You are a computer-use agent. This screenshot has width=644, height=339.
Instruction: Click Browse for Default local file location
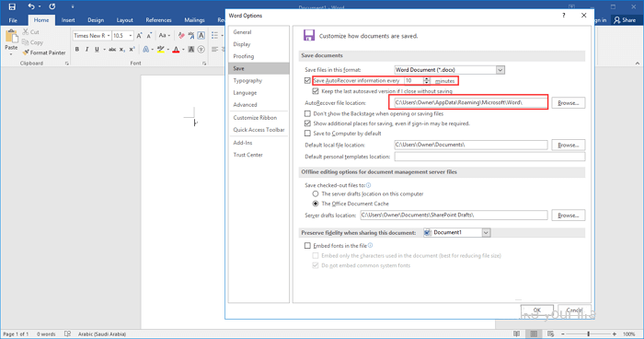[569, 146]
